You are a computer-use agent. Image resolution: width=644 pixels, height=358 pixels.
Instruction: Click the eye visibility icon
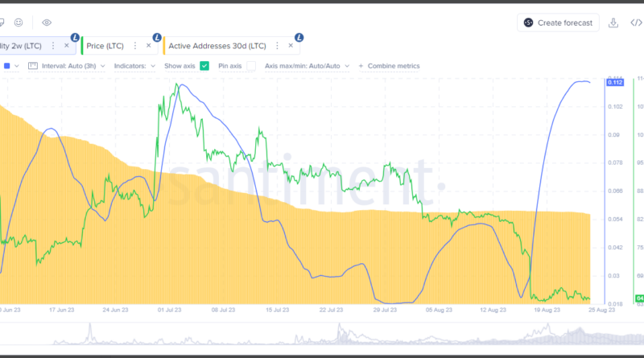(x=47, y=23)
